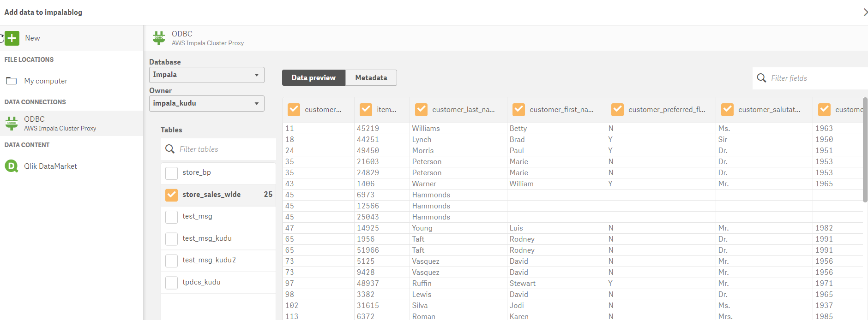Click the first name cell Luis

pos(516,228)
